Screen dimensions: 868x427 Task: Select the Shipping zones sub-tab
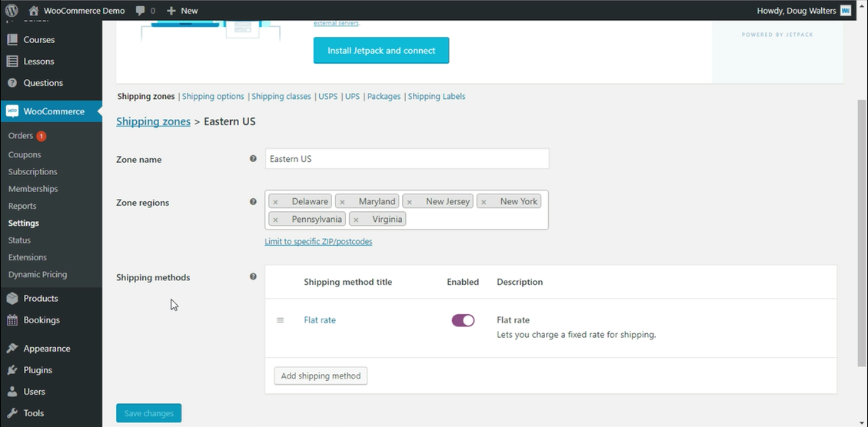pyautogui.click(x=146, y=96)
